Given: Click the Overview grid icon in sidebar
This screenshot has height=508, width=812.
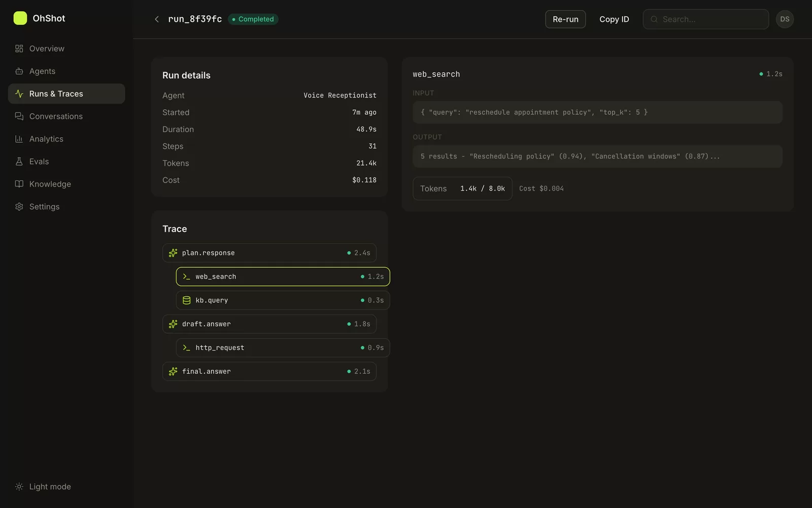Looking at the screenshot, I should [x=19, y=49].
